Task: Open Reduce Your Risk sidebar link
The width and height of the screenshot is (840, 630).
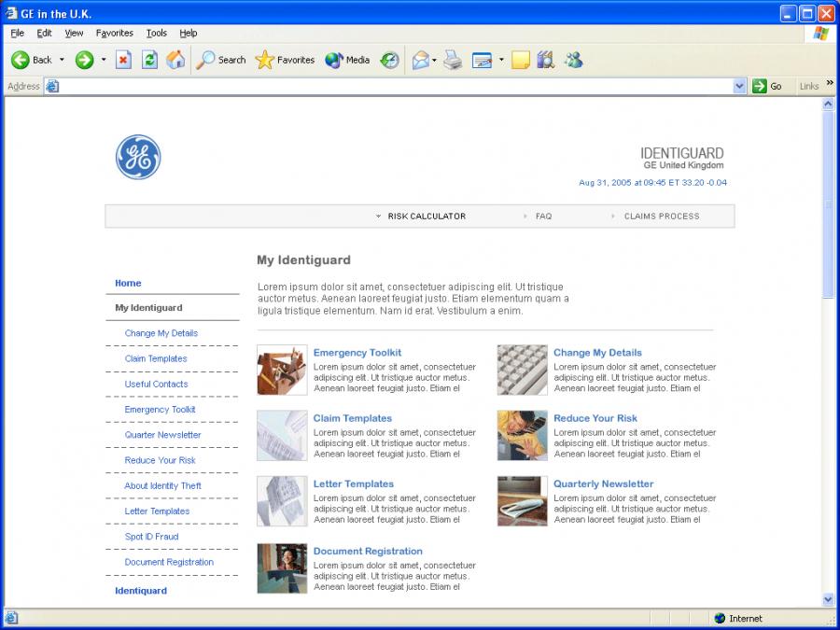Action: click(160, 460)
